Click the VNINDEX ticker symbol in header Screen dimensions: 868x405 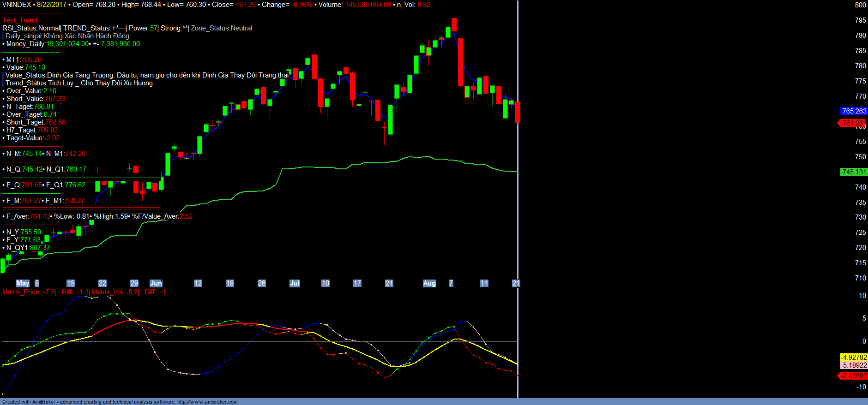click(x=16, y=5)
